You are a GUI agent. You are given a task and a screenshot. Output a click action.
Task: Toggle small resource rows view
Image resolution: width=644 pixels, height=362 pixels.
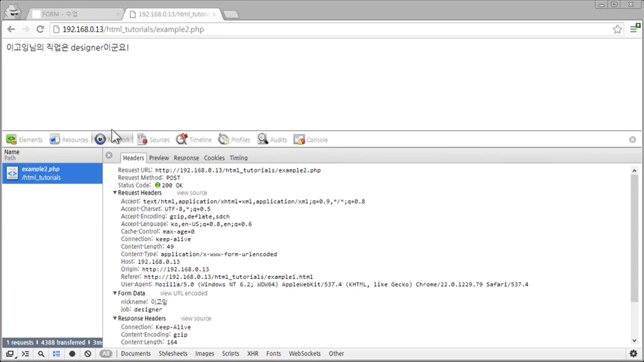point(56,354)
